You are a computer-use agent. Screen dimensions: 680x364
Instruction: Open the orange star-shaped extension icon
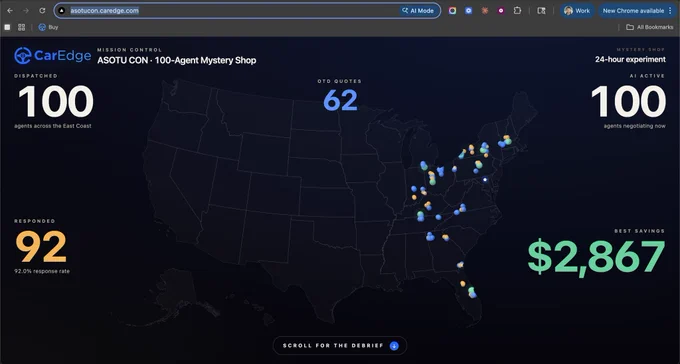[x=485, y=10]
